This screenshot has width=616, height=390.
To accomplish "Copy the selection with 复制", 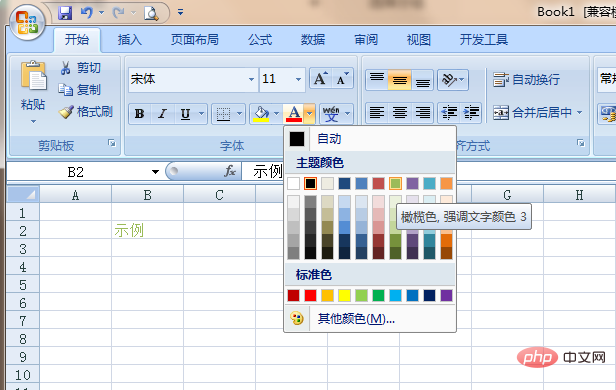I will [80, 90].
